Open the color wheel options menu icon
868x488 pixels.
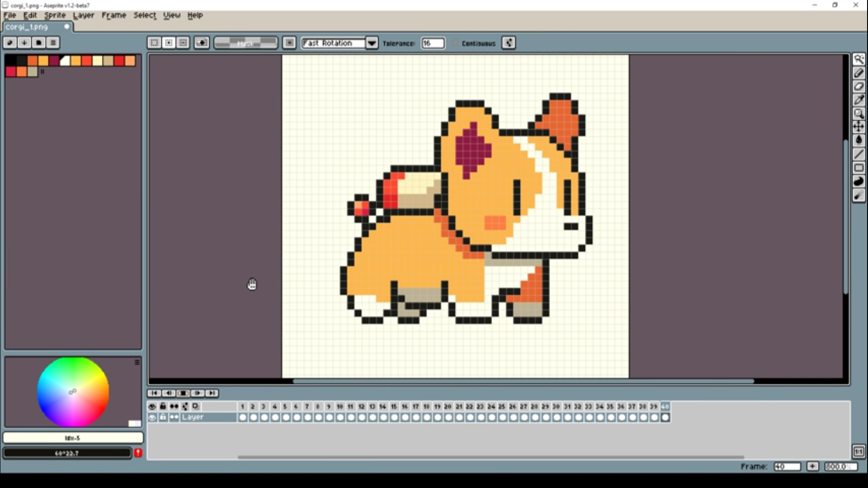(137, 362)
